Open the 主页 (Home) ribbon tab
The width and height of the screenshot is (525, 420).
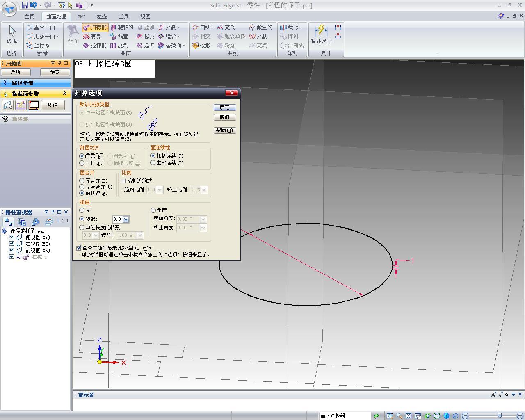pyautogui.click(x=29, y=17)
